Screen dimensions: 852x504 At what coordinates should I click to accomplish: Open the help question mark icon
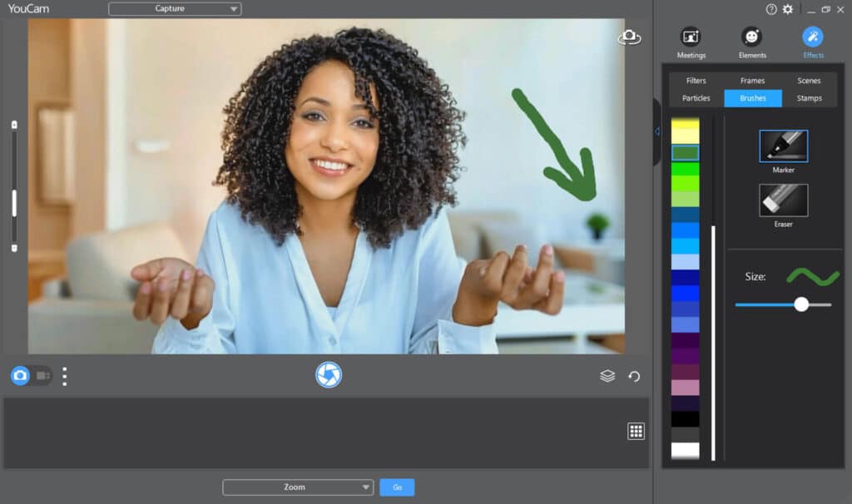coord(771,9)
